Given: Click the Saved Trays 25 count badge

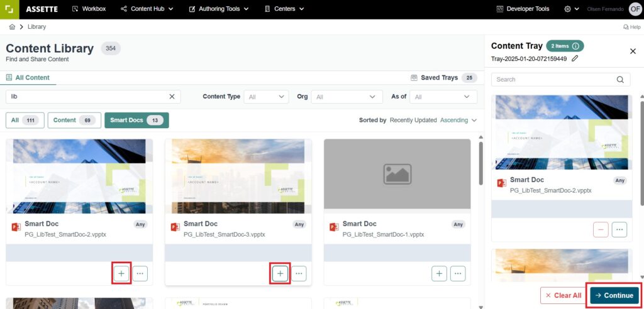Looking at the screenshot, I should [469, 77].
